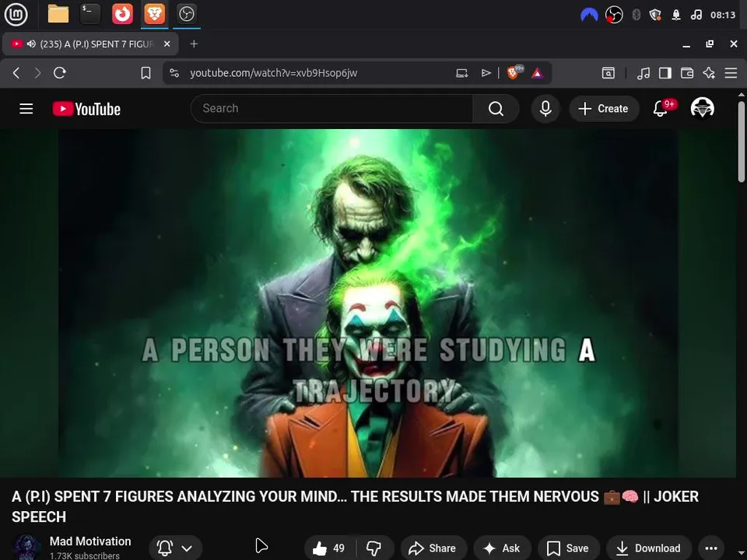Open subscription notification bell dropdown
Screen dimensions: 747x560
(x=175, y=548)
